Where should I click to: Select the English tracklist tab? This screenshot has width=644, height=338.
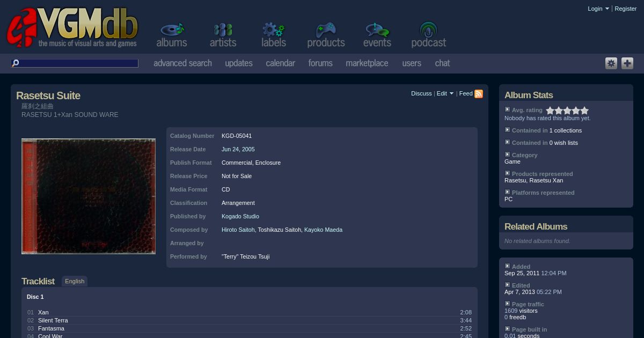coord(75,281)
